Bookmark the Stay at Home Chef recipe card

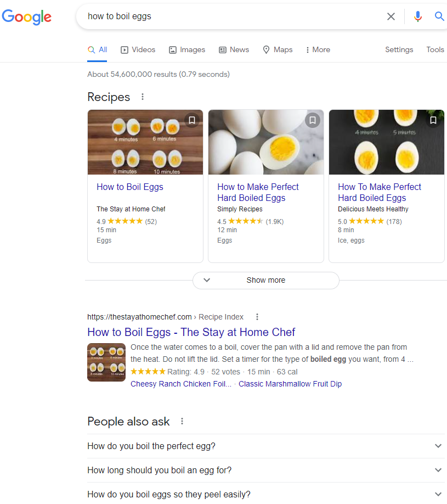click(x=192, y=120)
